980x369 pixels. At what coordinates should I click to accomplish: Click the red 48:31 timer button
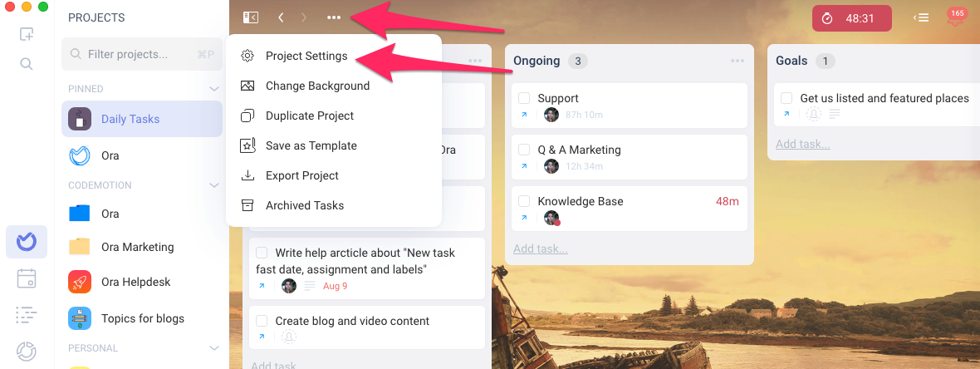click(x=852, y=18)
